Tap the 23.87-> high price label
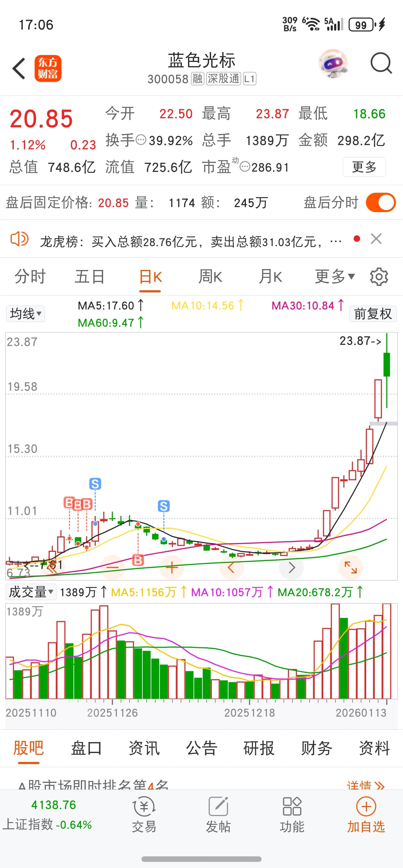This screenshot has width=403, height=868. click(x=360, y=341)
